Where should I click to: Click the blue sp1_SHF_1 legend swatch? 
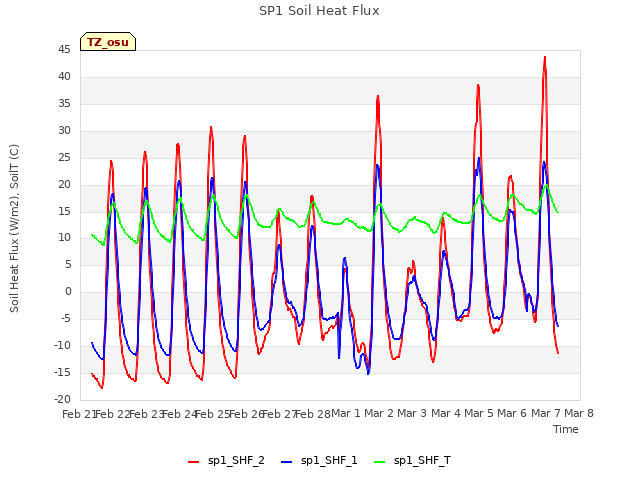(x=287, y=461)
